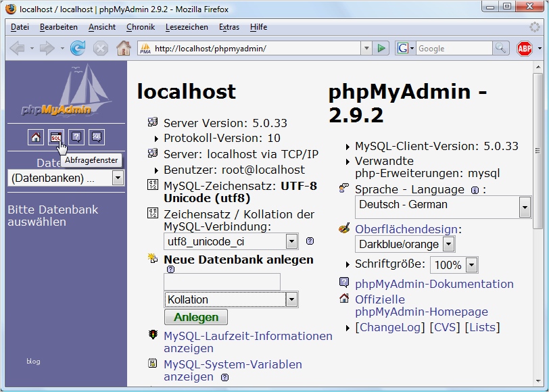Image resolution: width=549 pixels, height=392 pixels.
Task: Click the search magnifier icon in the Google box
Action: point(500,48)
